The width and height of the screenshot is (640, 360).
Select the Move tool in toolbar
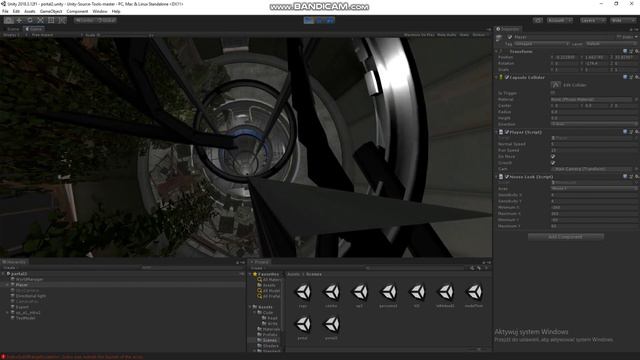click(x=19, y=20)
